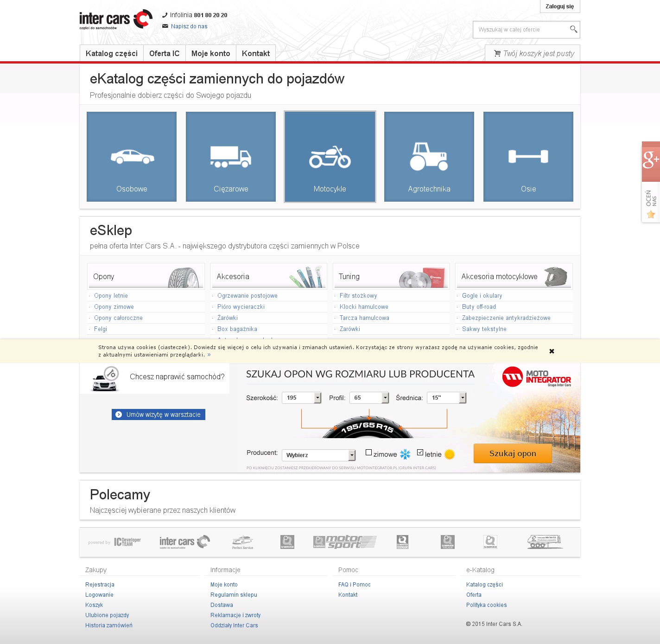Open the Google Plus side widget
The width and height of the screenshot is (660, 644).
tap(651, 161)
